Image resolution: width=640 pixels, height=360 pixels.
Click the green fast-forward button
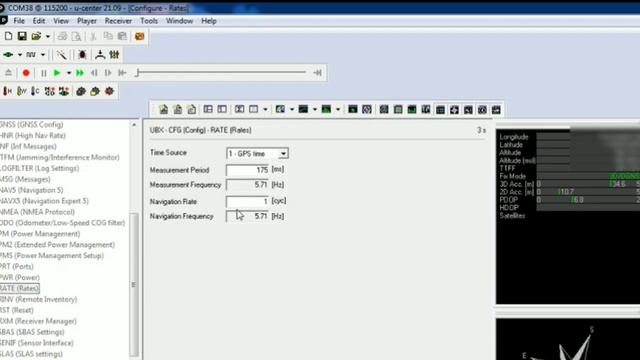(x=80, y=73)
